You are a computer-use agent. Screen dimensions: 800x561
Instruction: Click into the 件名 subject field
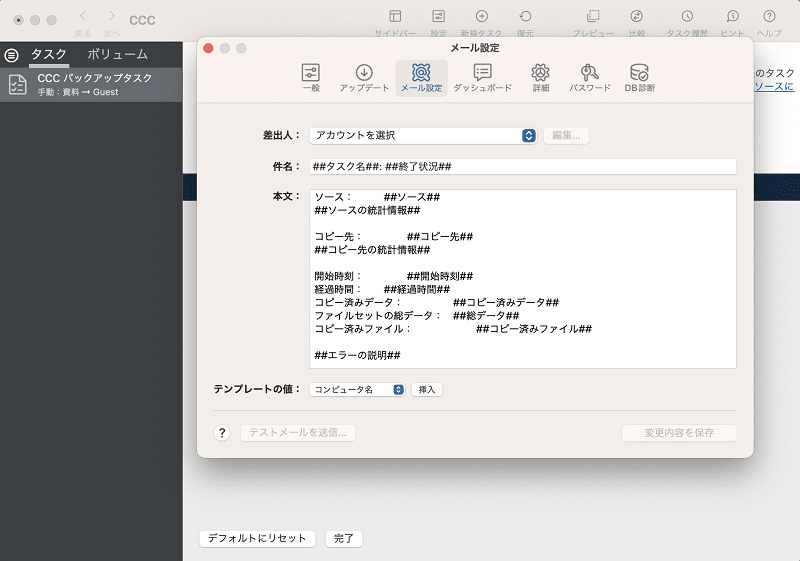(523, 166)
